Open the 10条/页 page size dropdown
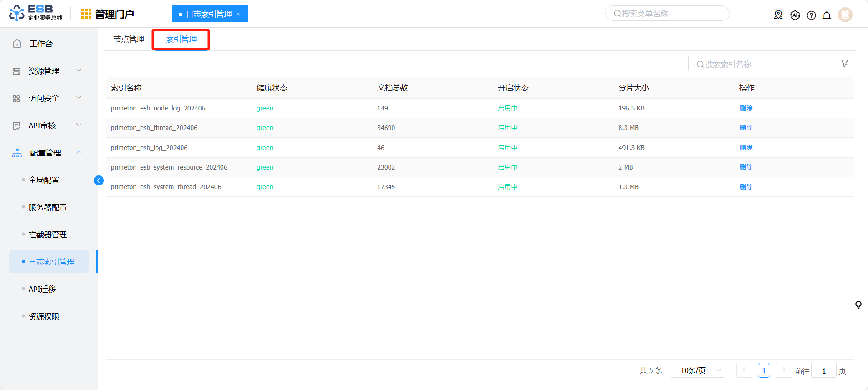Image resolution: width=868 pixels, height=390 pixels. point(698,370)
